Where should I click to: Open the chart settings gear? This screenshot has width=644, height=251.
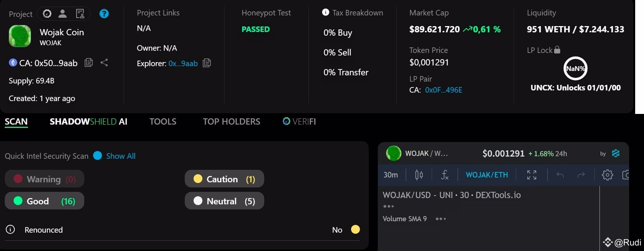607,175
